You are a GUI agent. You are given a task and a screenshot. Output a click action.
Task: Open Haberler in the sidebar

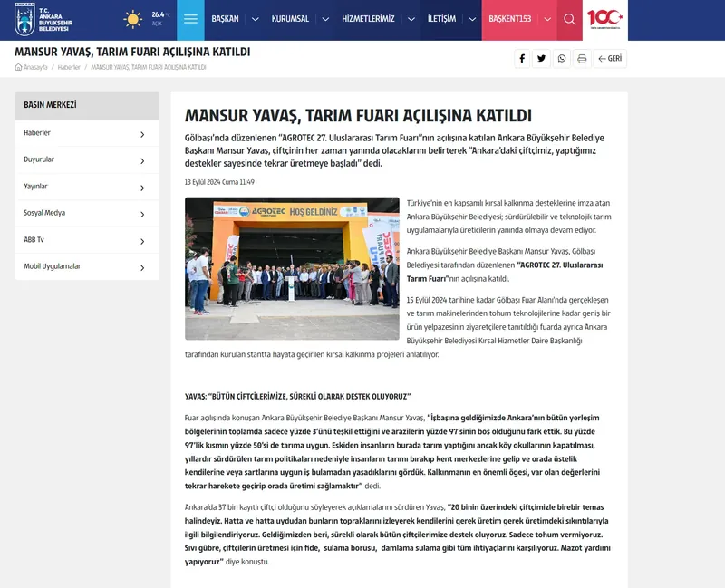coord(84,133)
